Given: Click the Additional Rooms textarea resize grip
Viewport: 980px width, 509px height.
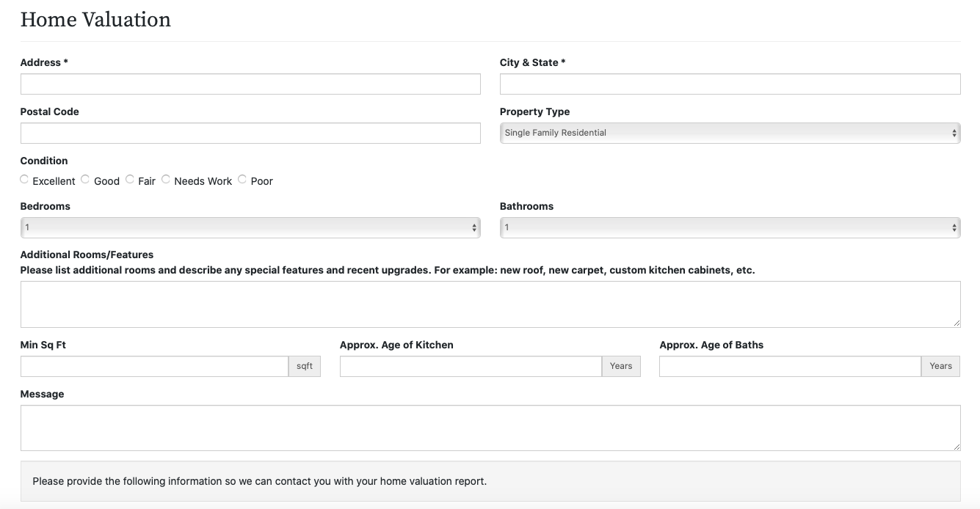Looking at the screenshot, I should [x=956, y=323].
